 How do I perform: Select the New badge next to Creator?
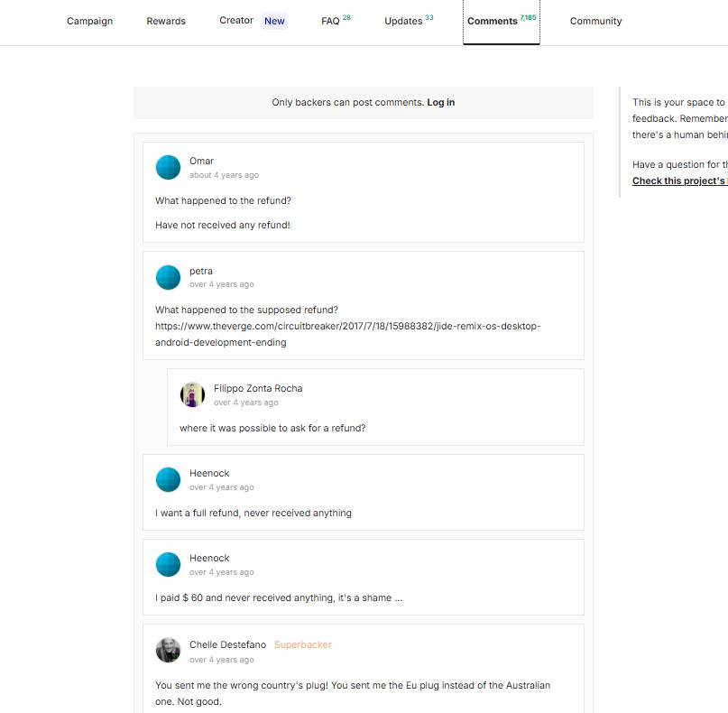tap(274, 21)
